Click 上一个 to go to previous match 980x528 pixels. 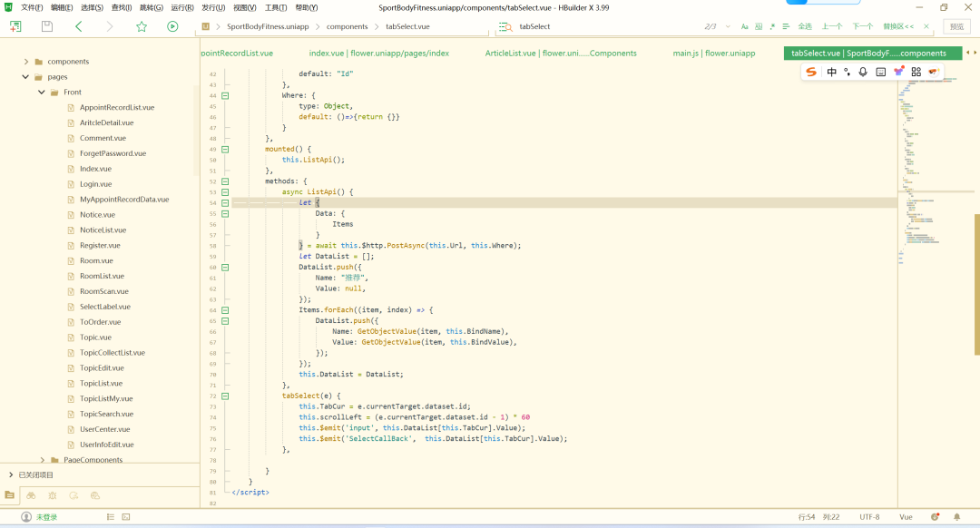tap(832, 26)
